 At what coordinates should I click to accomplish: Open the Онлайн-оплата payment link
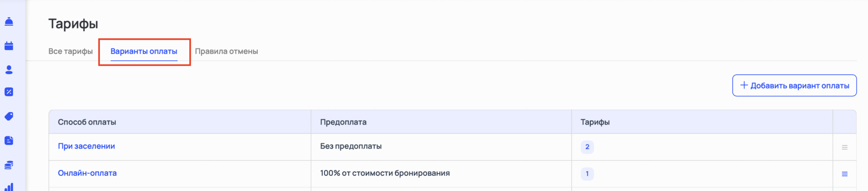click(87, 173)
